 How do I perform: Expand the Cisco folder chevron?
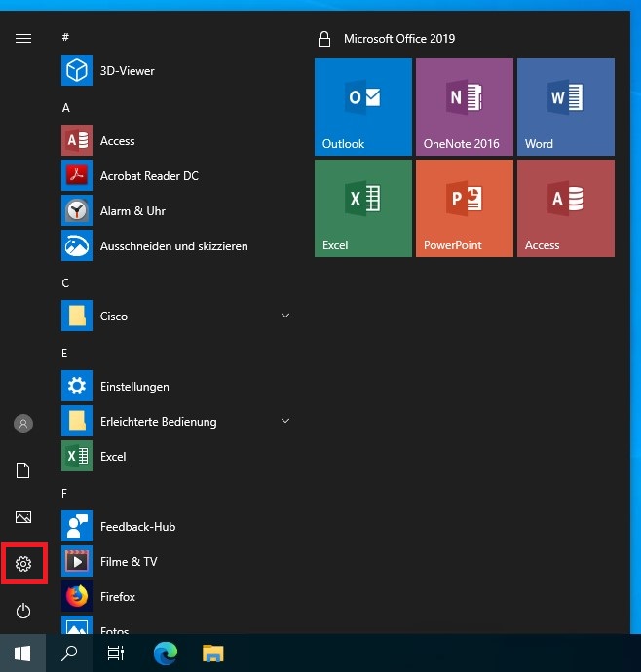click(285, 317)
